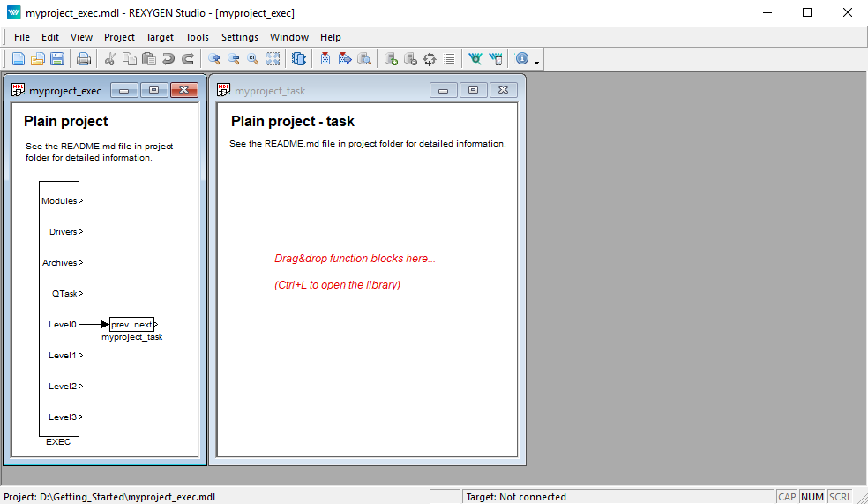Click the Copy toolbar icon
This screenshot has height=504, width=868.
click(x=130, y=59)
